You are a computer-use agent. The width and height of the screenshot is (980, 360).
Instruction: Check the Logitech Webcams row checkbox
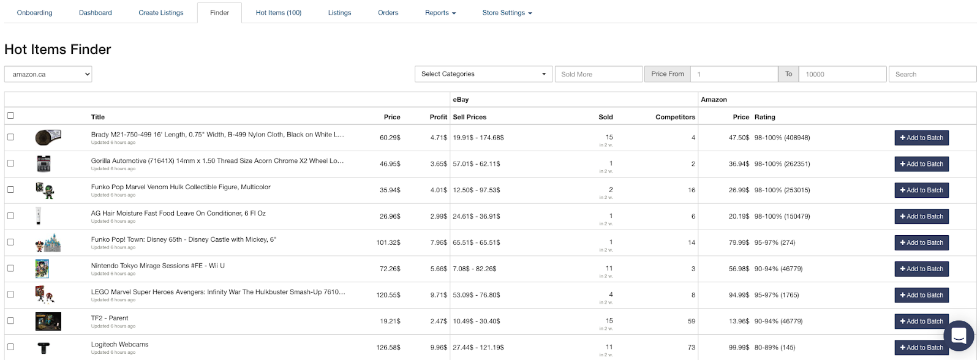[x=10, y=347]
